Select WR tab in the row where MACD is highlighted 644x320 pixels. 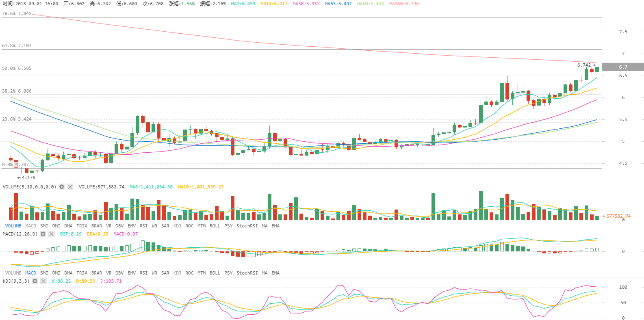(x=154, y=273)
